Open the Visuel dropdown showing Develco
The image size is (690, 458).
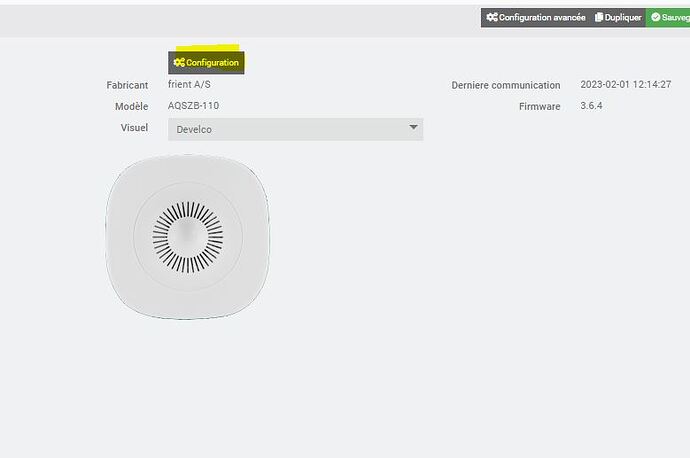[x=295, y=129]
